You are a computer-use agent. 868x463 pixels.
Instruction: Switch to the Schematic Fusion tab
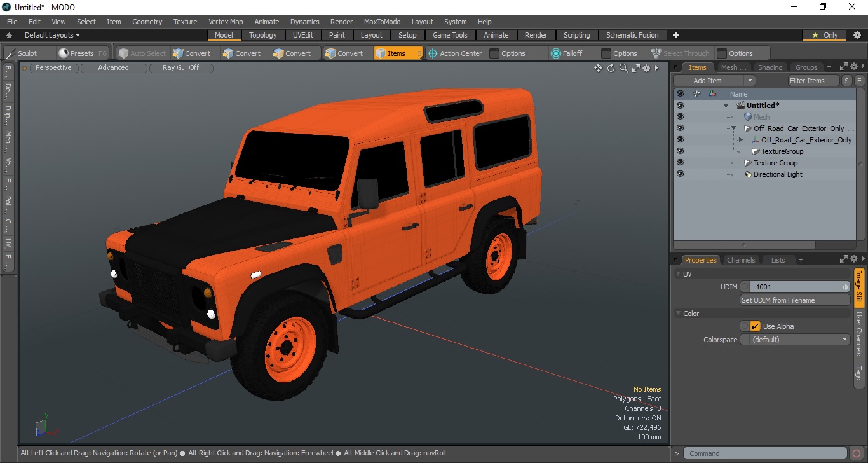tap(632, 35)
